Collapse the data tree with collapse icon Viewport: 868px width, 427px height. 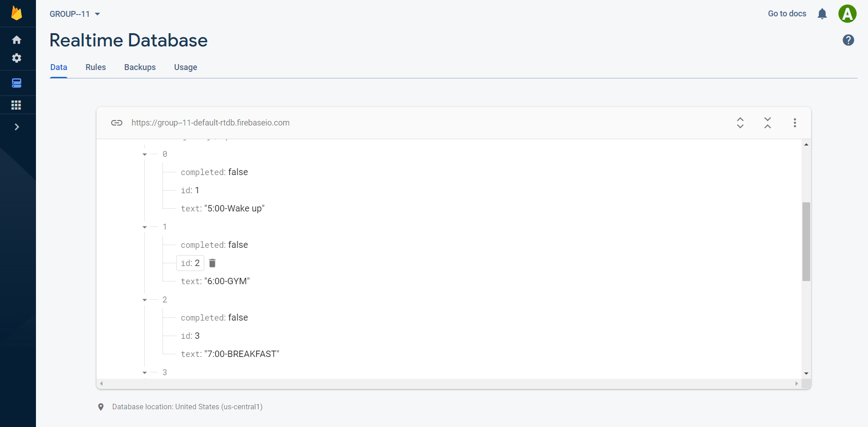(767, 122)
